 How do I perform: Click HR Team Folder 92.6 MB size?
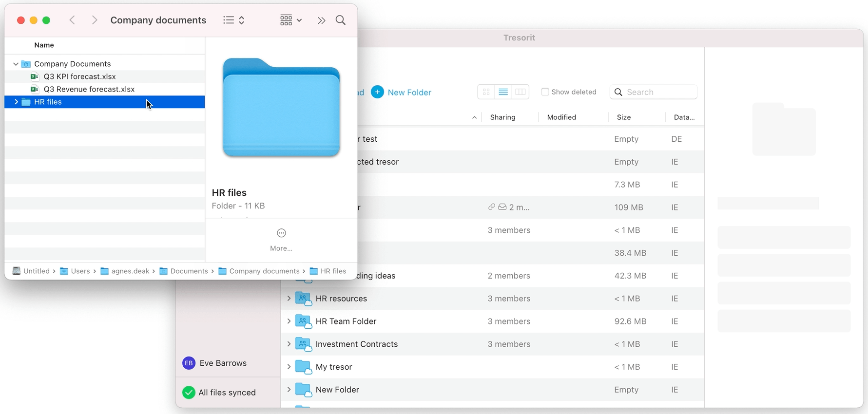[x=630, y=321]
